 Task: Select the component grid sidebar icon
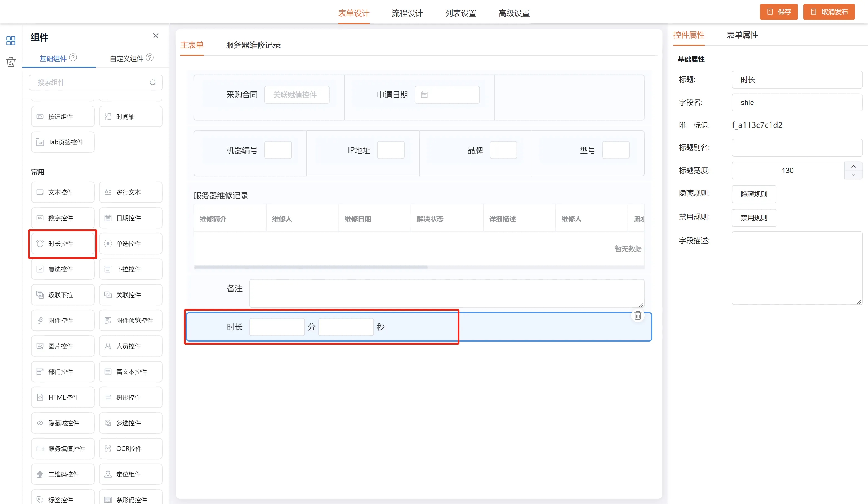[11, 41]
